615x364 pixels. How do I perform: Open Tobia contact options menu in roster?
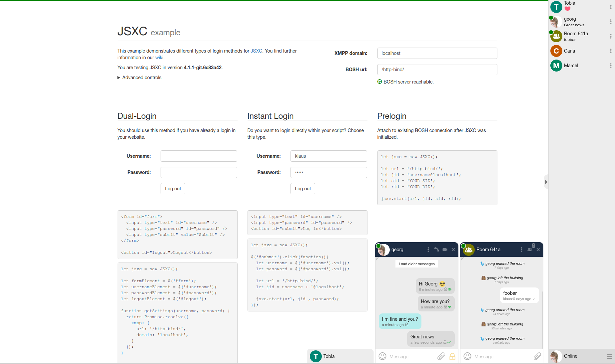[x=611, y=7]
